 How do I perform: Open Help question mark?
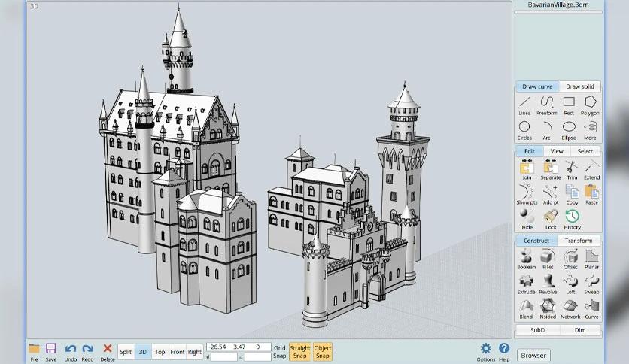coord(504,353)
